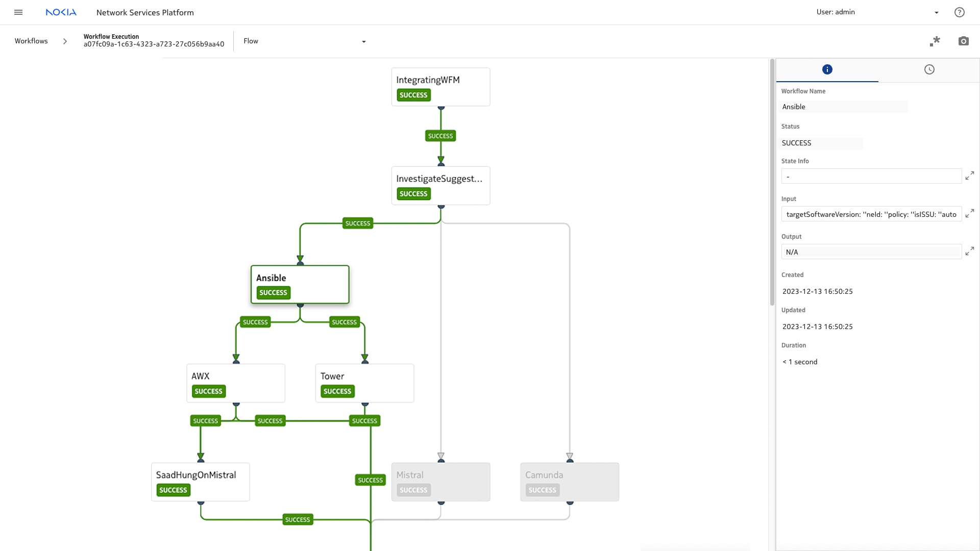The image size is (980, 551).
Task: Click Network Services Platform title
Action: tap(145, 13)
